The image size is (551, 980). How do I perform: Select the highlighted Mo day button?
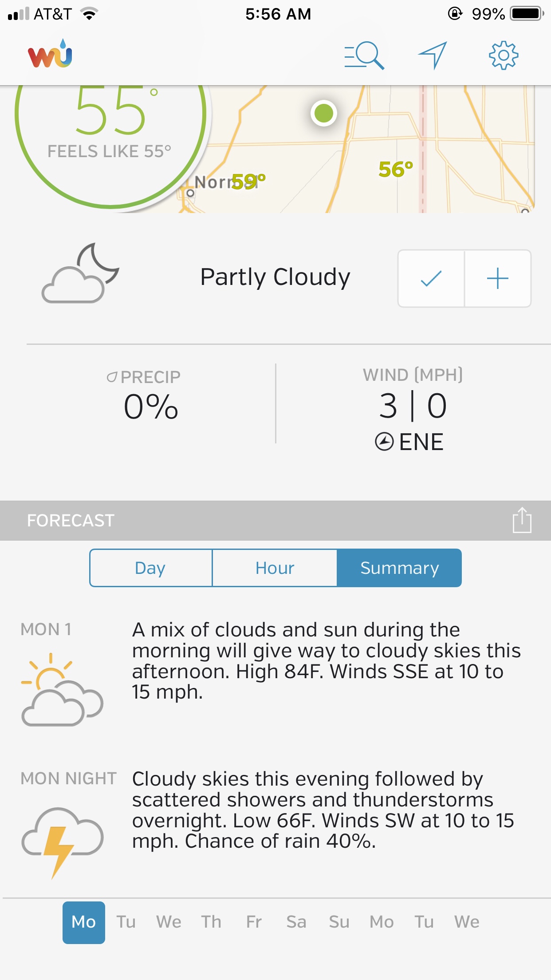84,922
